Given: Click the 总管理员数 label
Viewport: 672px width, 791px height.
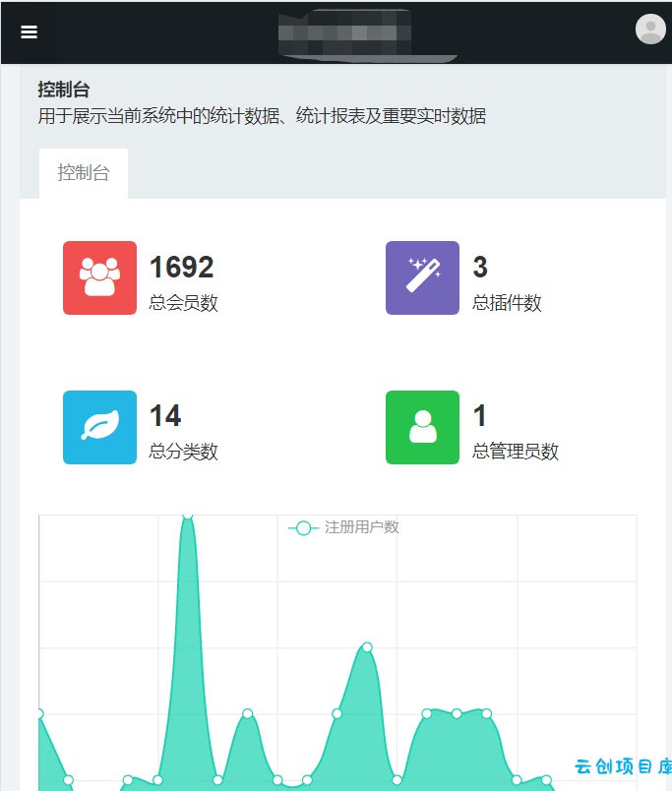Looking at the screenshot, I should (516, 451).
